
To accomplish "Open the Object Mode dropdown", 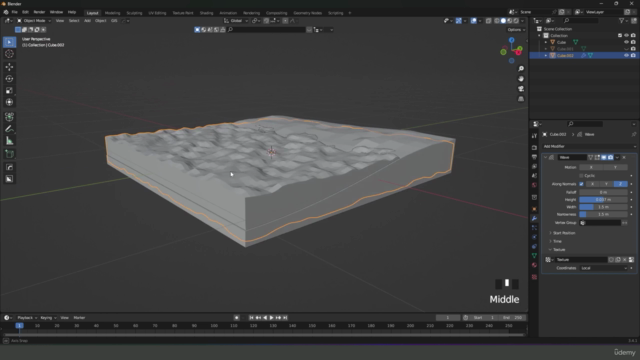I will coord(34,21).
